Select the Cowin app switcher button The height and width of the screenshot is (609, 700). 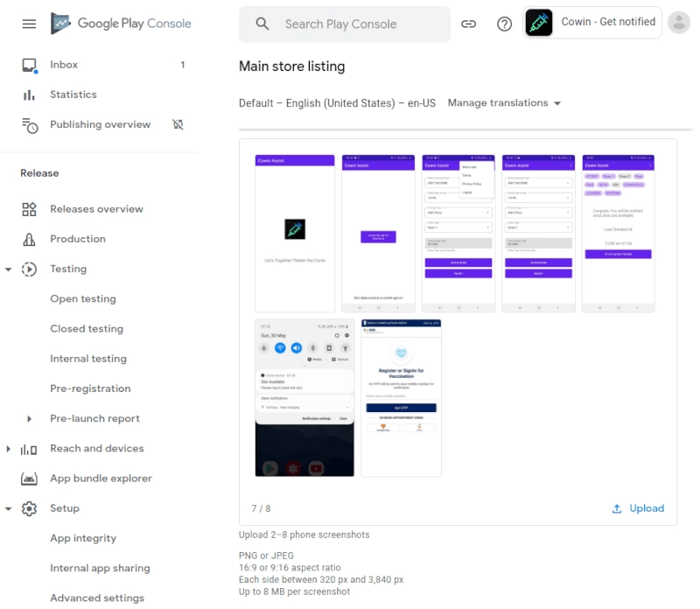(x=592, y=23)
